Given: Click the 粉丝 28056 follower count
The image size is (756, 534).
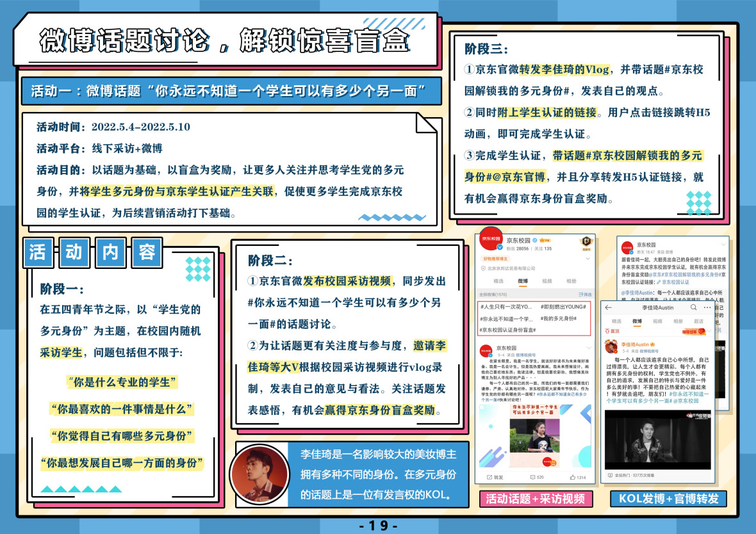Looking at the screenshot, I should point(517,248).
